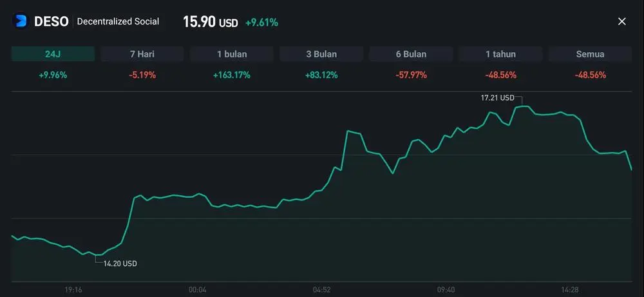Click the 19:16 time axis label

click(x=73, y=290)
